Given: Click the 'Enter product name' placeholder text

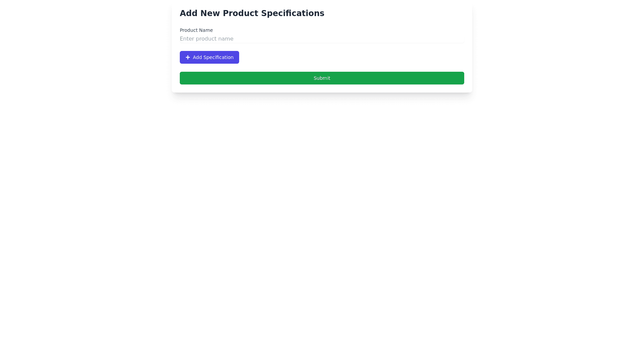Looking at the screenshot, I should click(x=206, y=39).
